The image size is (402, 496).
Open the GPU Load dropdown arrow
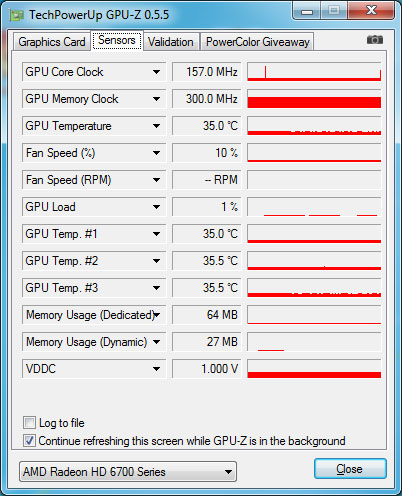(x=156, y=207)
